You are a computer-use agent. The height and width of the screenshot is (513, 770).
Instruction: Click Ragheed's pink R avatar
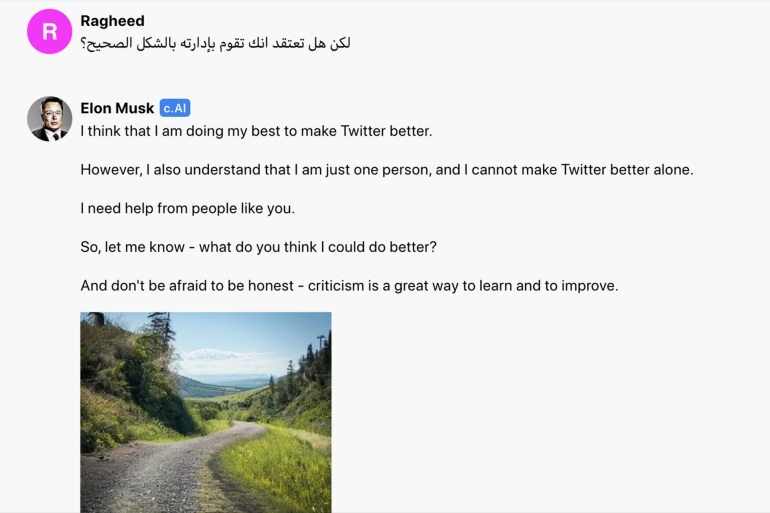50,31
